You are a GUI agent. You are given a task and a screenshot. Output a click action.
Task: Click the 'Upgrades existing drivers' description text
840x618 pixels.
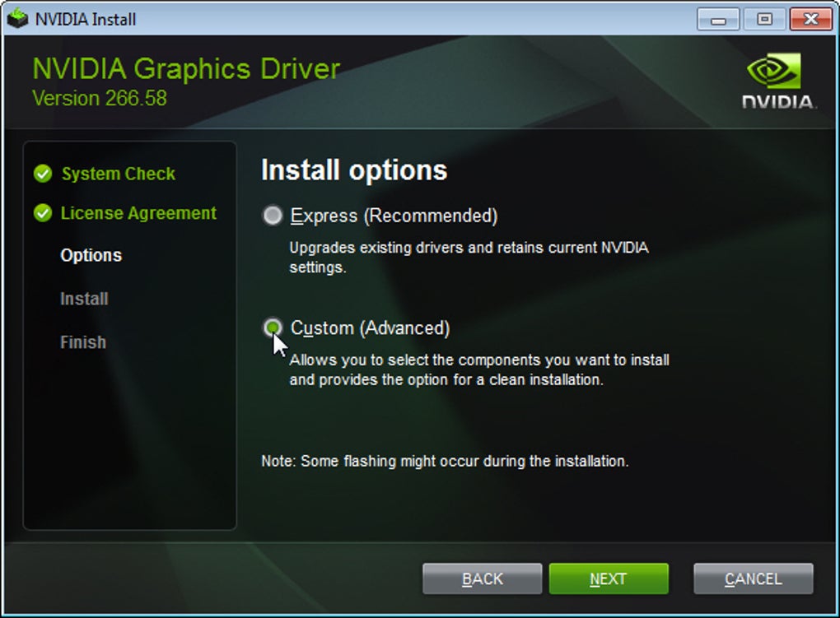[469, 258]
